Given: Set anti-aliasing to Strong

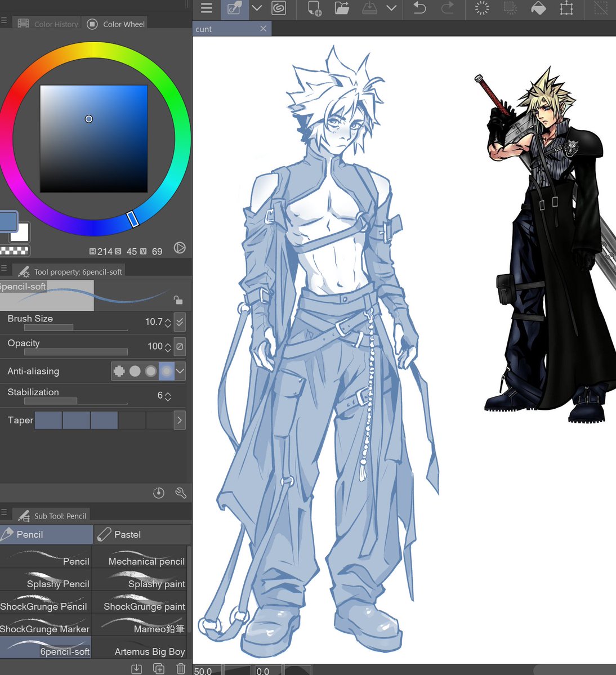Looking at the screenshot, I should click(x=167, y=371).
